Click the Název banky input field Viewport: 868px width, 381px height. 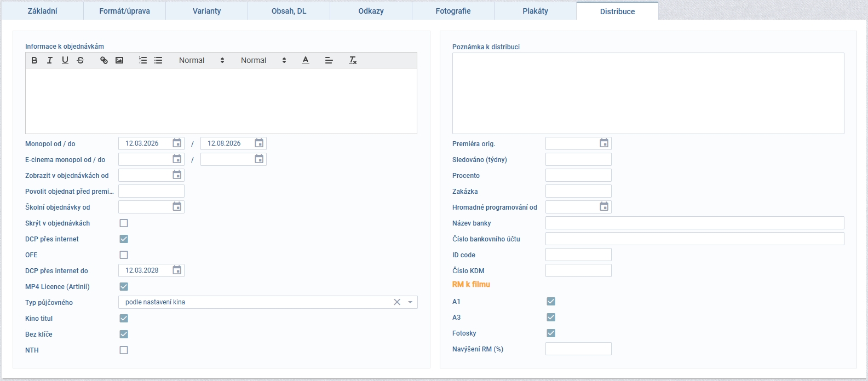[694, 223]
